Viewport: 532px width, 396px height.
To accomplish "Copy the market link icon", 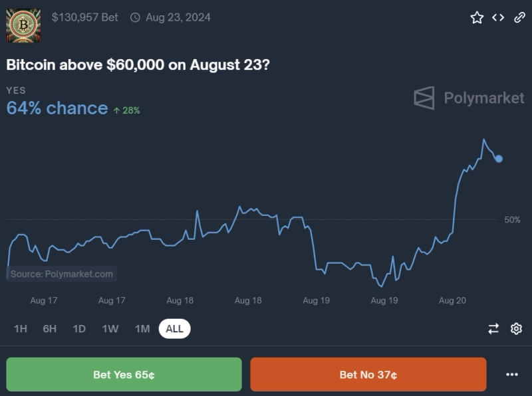I will (520, 18).
